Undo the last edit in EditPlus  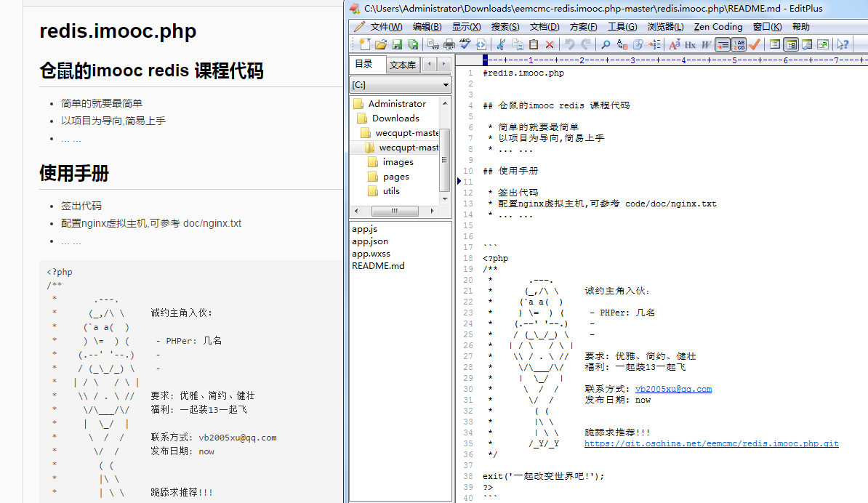[x=570, y=44]
